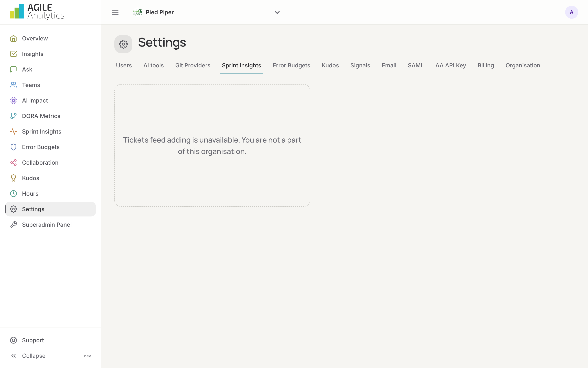
Task: Click the hamburger menu icon
Action: 115,12
